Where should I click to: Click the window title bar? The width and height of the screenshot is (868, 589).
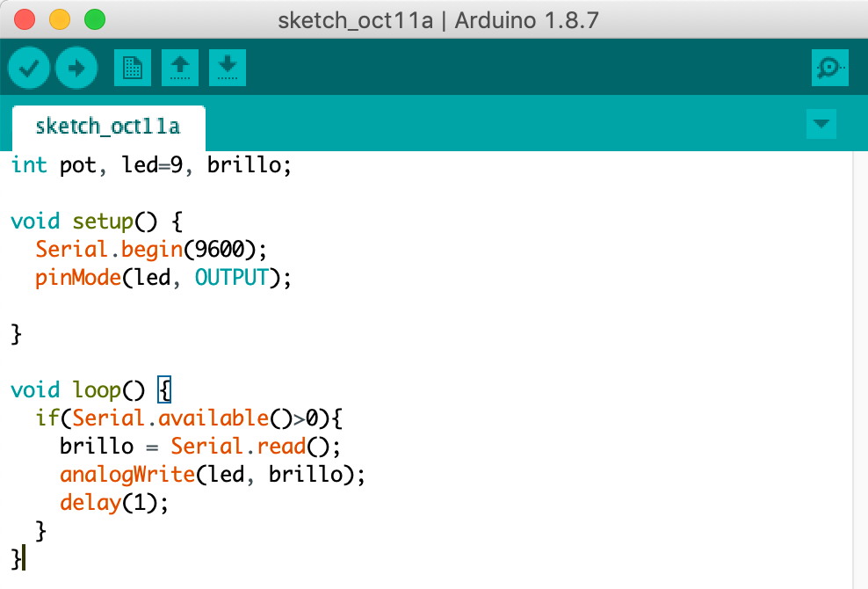pyautogui.click(x=434, y=19)
